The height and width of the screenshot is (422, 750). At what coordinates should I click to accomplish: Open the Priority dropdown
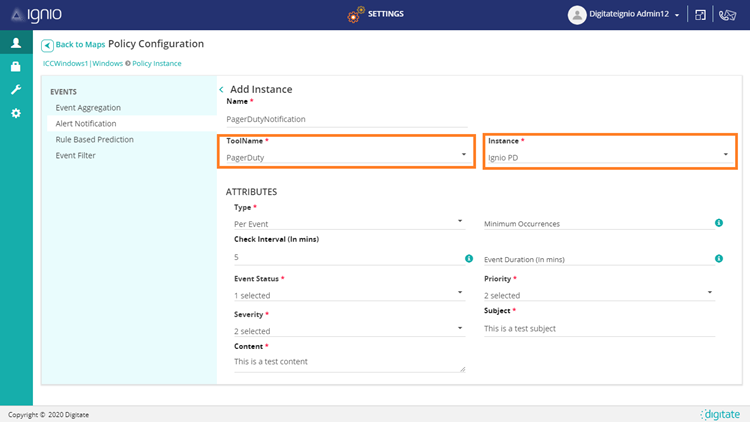(599, 295)
